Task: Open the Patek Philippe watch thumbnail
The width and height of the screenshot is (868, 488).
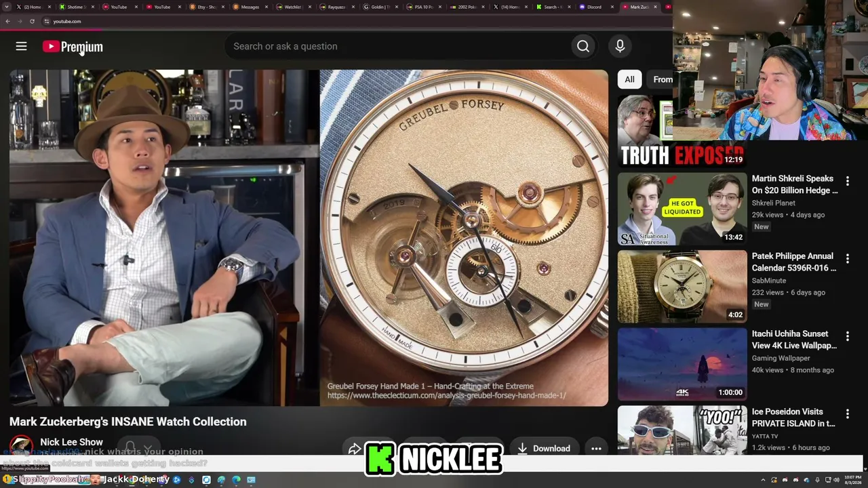Action: tap(682, 287)
